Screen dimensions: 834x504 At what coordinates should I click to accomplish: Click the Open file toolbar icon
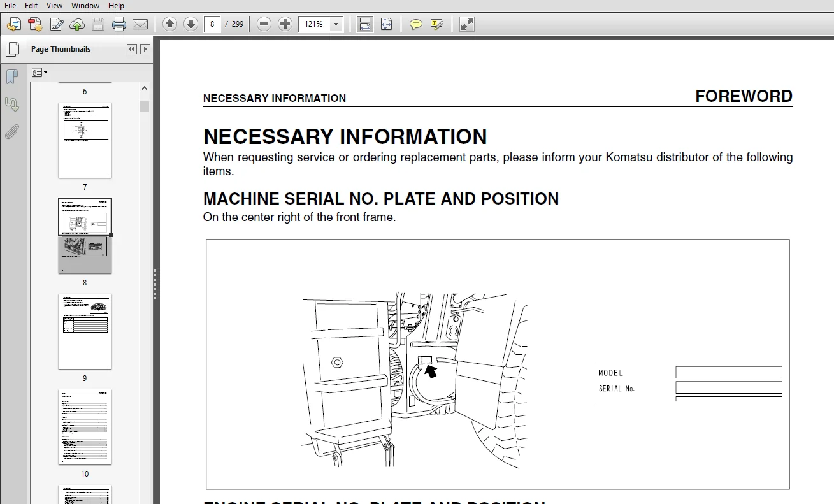[13, 25]
